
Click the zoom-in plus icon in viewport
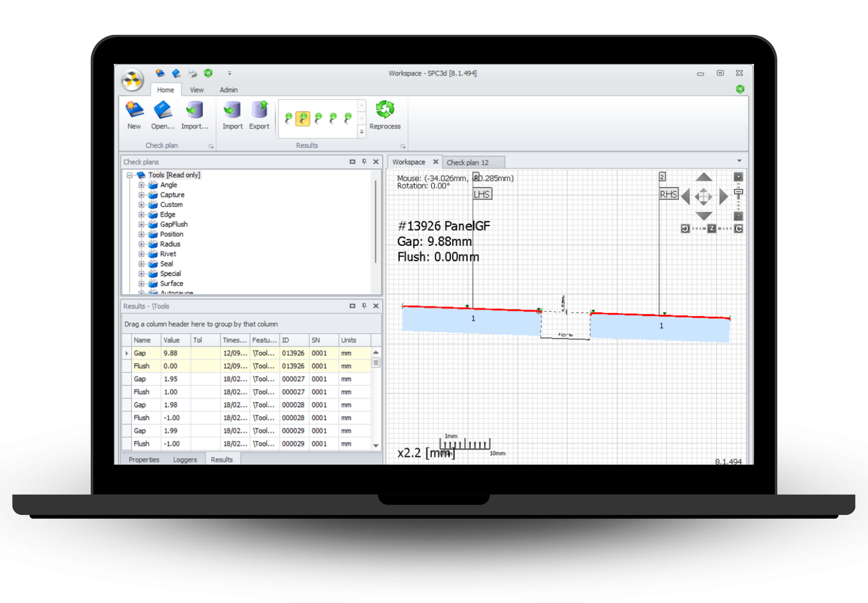pos(739,176)
